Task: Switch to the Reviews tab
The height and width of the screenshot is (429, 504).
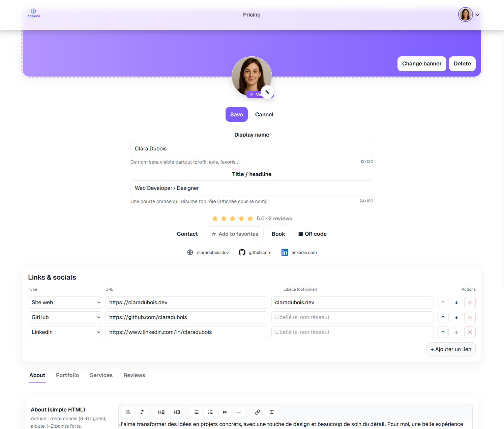Action: (134, 375)
